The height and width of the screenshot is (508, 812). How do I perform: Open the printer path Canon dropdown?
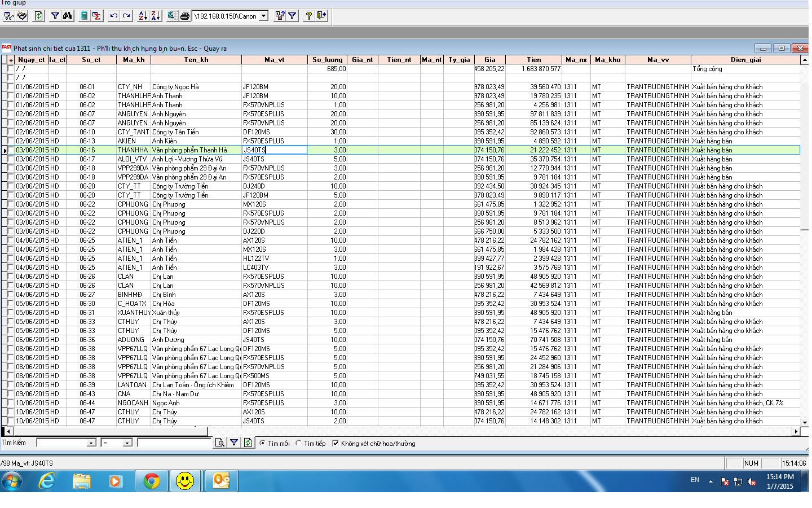(x=263, y=16)
